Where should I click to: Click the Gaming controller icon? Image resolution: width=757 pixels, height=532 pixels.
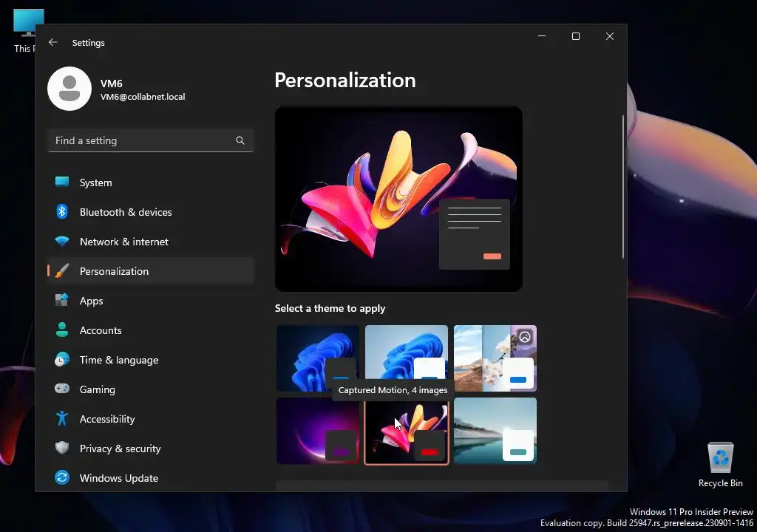point(62,389)
